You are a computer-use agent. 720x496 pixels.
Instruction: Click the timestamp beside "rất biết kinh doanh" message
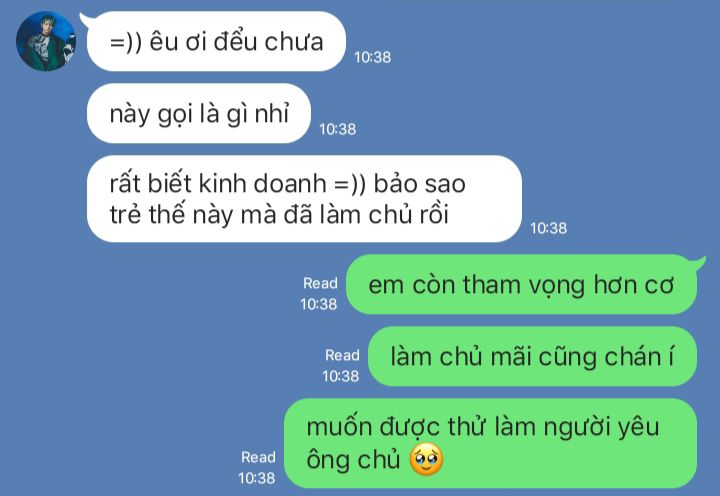[x=549, y=228]
